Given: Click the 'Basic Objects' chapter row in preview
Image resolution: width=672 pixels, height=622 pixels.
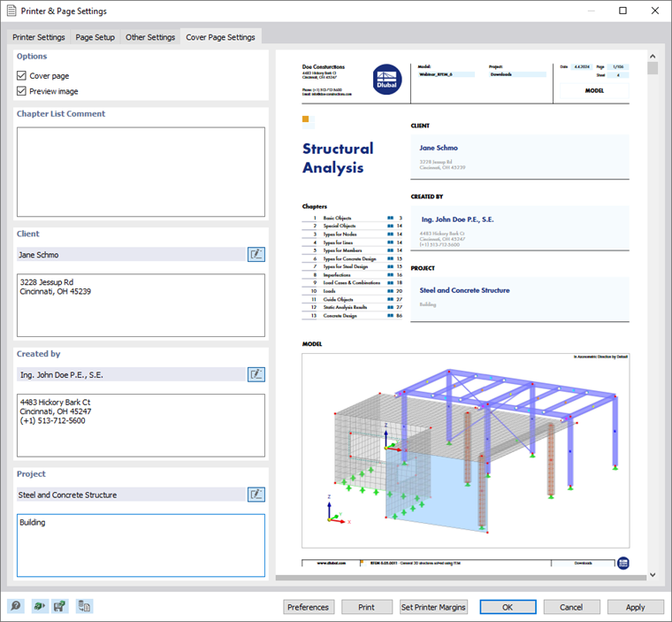Looking at the screenshot, I should click(x=352, y=218).
